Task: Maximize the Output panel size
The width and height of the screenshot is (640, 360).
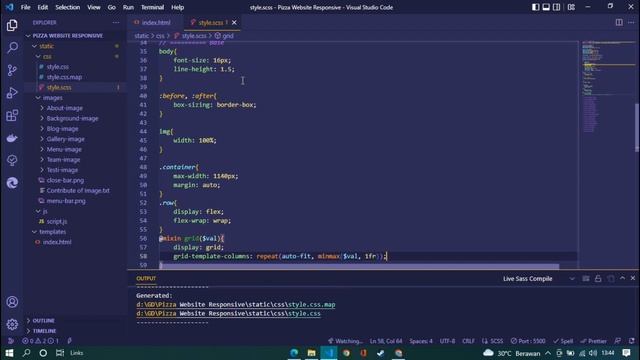Action: click(x=622, y=278)
